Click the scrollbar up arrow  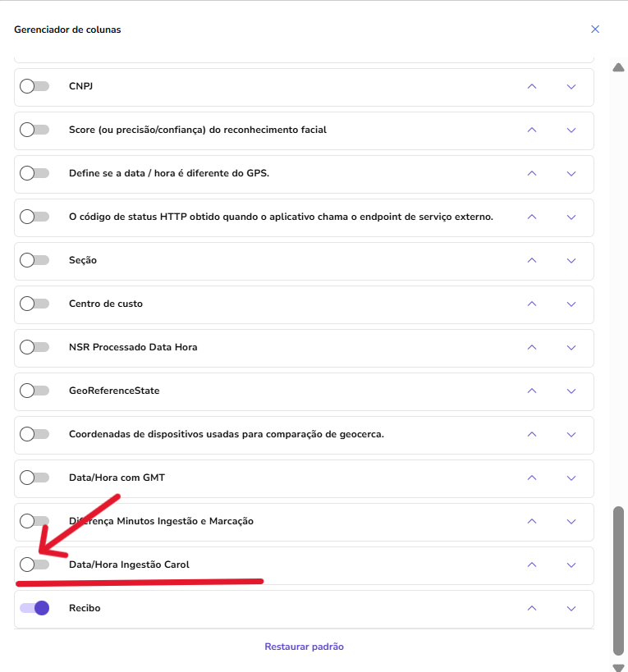pyautogui.click(x=619, y=67)
